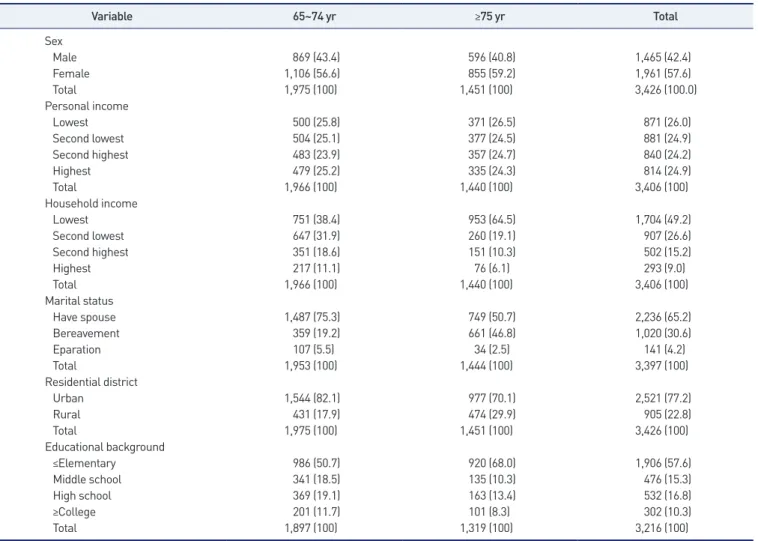The height and width of the screenshot is (541, 758).
Task: Click the cell '855 (59.2)'
Action: click(492, 73)
